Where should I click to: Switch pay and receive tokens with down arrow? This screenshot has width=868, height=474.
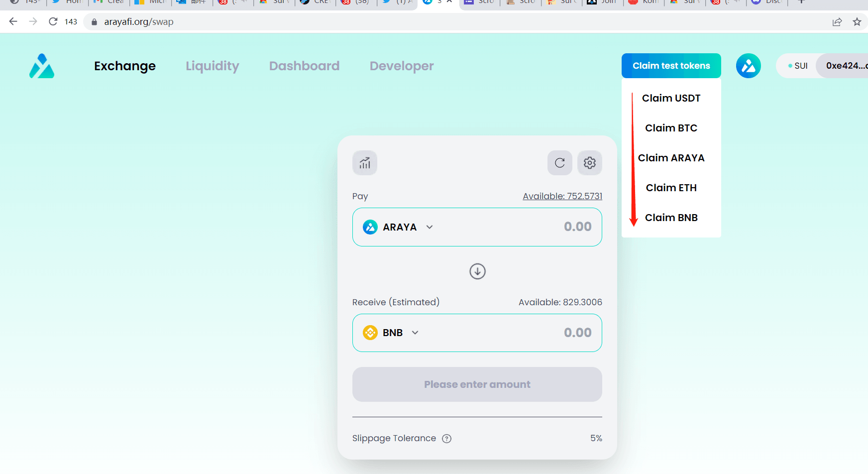coord(477,271)
